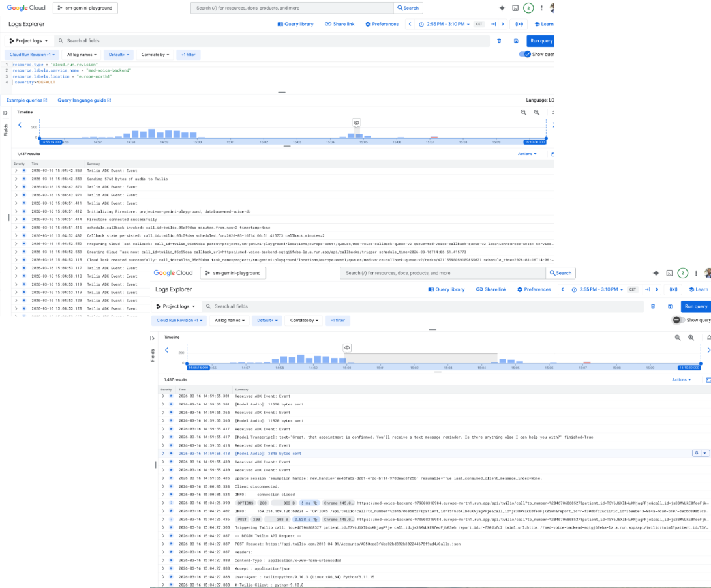Screen dimensions: 711x588
Task: Open notifications badge showing 2 in back window
Action: [528, 8]
